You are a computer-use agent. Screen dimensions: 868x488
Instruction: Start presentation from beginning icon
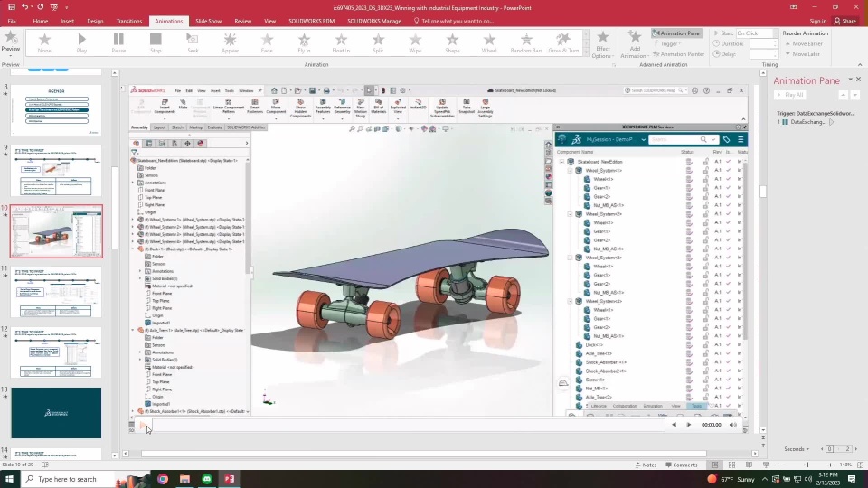tap(53, 7)
